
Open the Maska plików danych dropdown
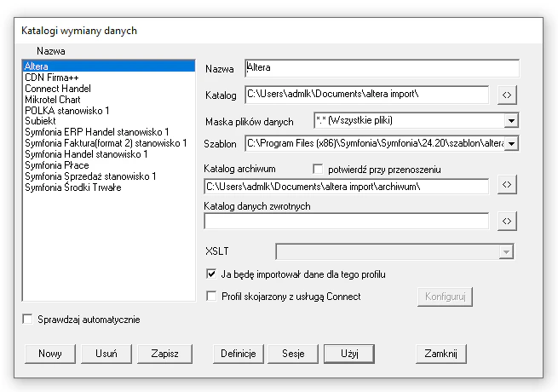(511, 121)
